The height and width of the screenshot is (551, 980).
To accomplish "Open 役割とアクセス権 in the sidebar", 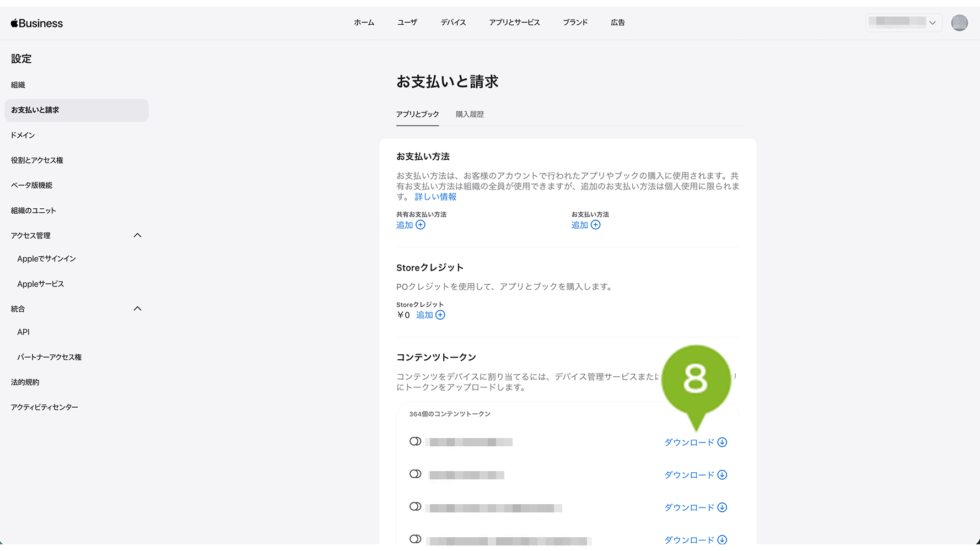I will (37, 160).
